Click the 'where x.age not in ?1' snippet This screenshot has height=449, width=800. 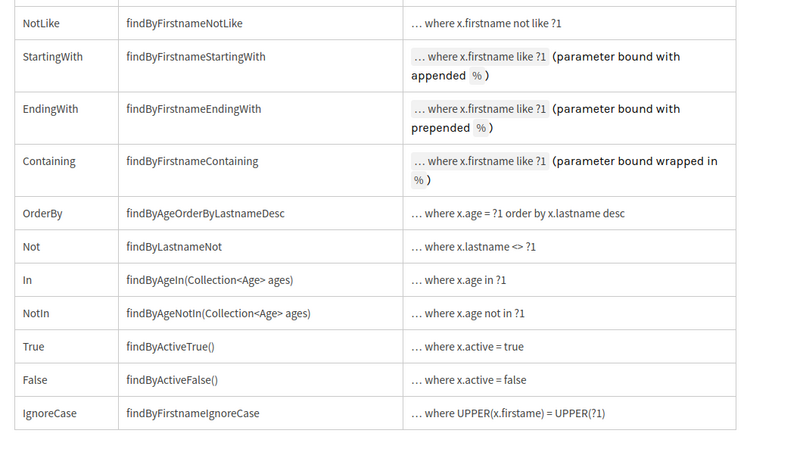pos(468,314)
